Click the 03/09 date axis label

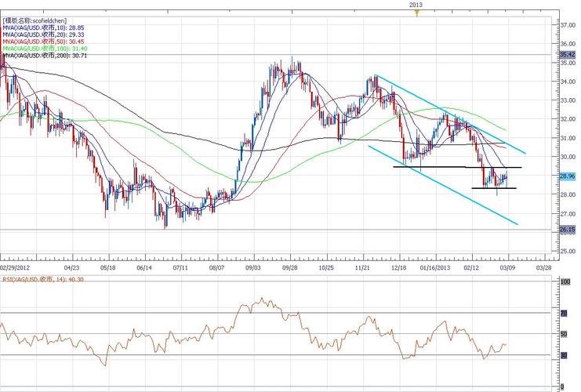507,267
